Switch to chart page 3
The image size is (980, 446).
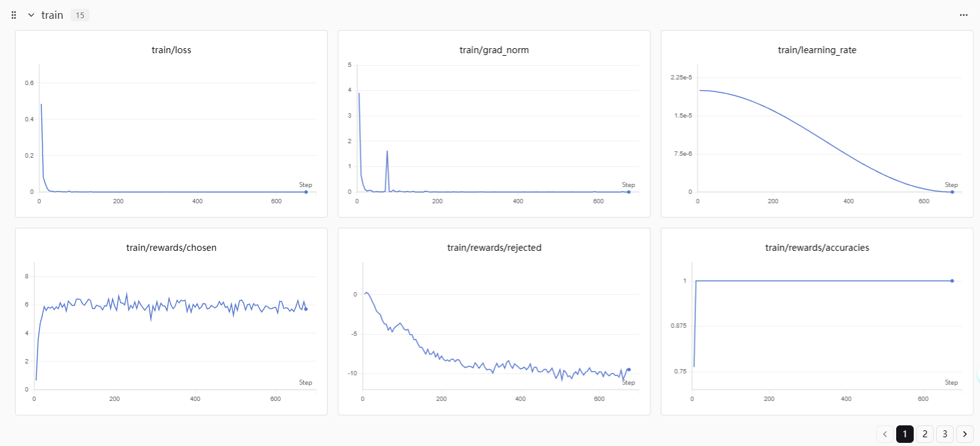944,434
